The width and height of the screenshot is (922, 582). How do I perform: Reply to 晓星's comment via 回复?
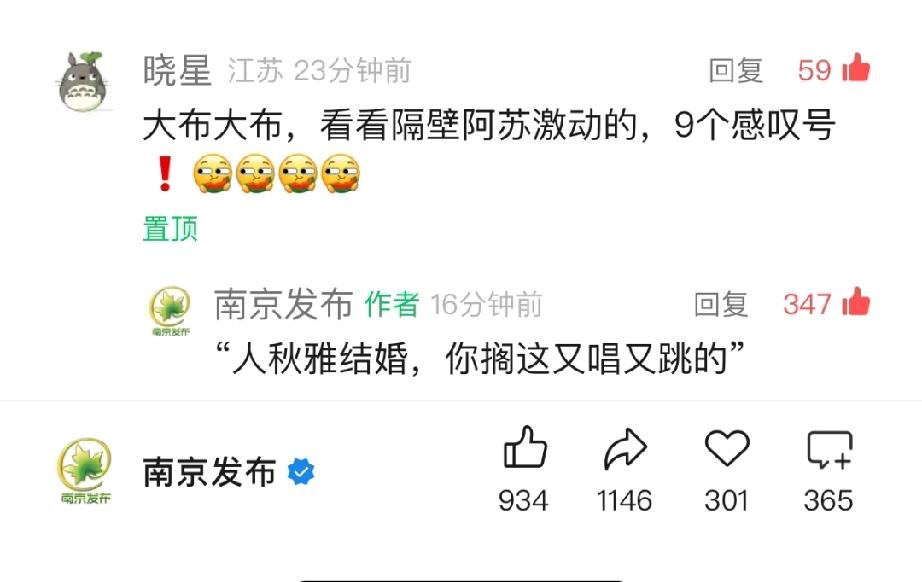tap(736, 71)
